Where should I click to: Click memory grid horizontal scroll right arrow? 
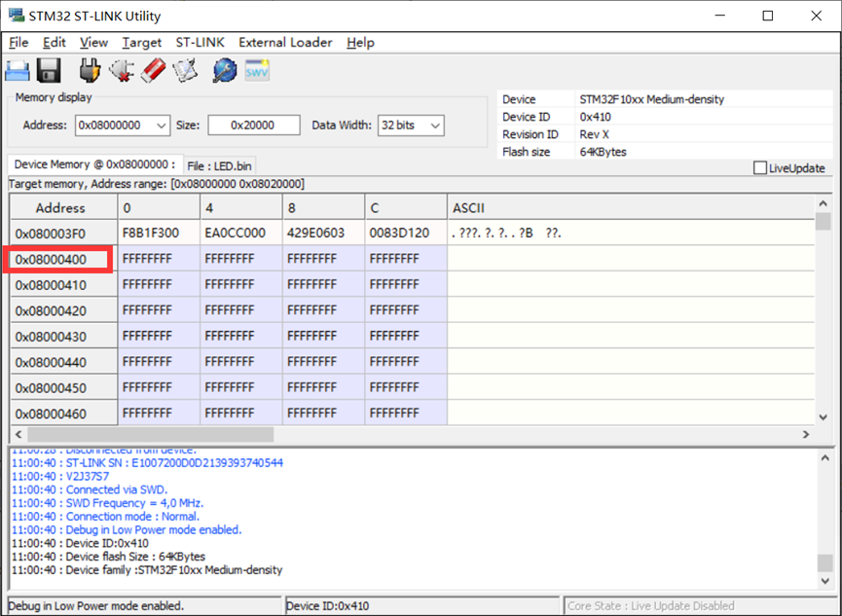806,434
